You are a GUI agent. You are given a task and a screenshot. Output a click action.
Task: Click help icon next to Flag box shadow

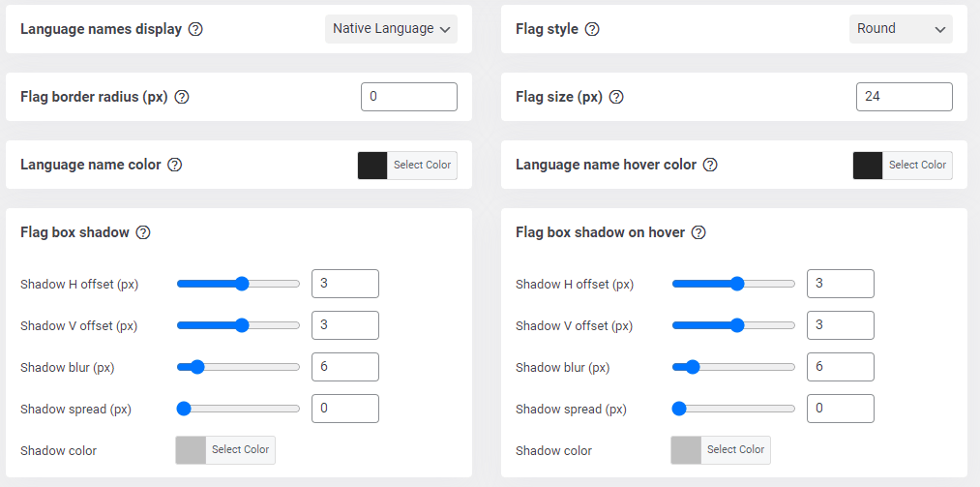tap(143, 232)
